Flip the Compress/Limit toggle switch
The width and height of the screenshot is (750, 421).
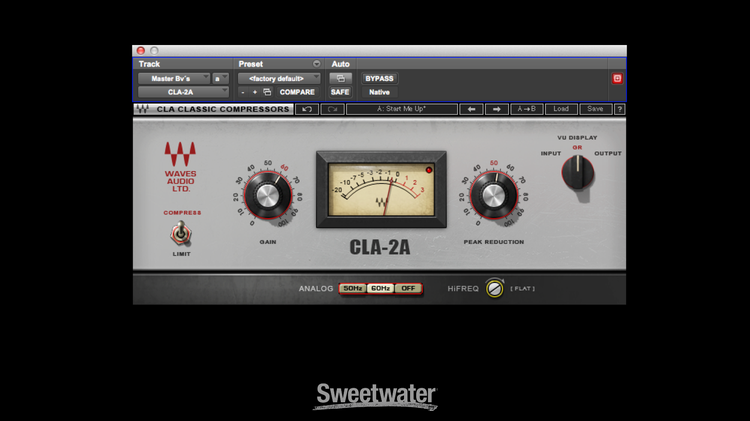(181, 234)
